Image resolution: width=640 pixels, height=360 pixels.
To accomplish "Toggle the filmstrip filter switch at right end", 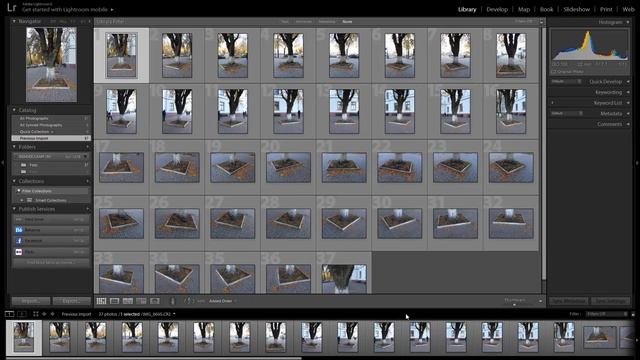I will pos(633,314).
